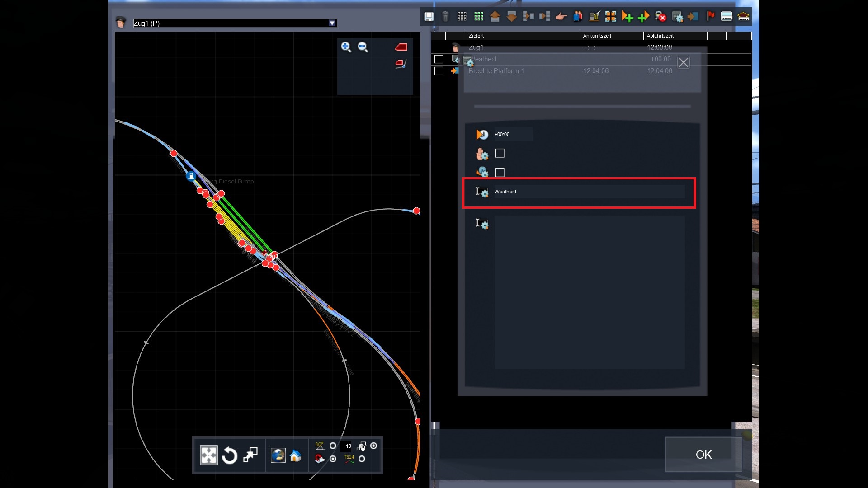Check the Brechte Platform 1 row checkbox
Image resolution: width=868 pixels, height=488 pixels.
click(439, 71)
